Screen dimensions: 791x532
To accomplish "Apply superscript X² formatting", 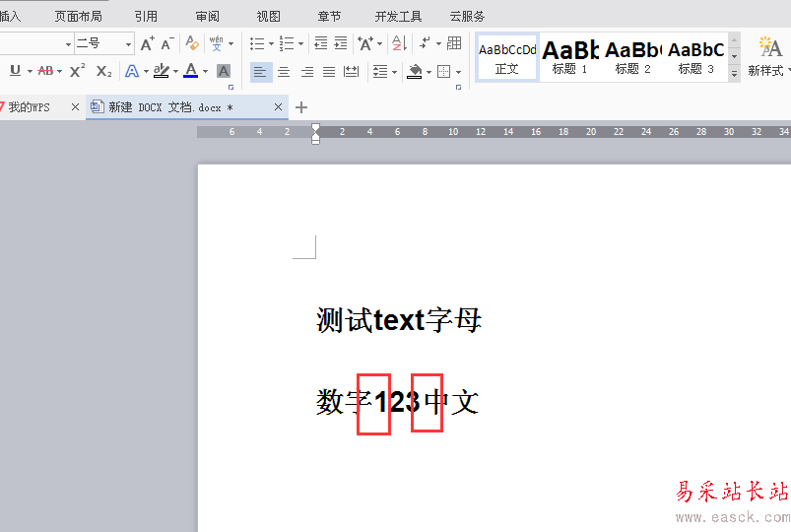I will [x=77, y=71].
